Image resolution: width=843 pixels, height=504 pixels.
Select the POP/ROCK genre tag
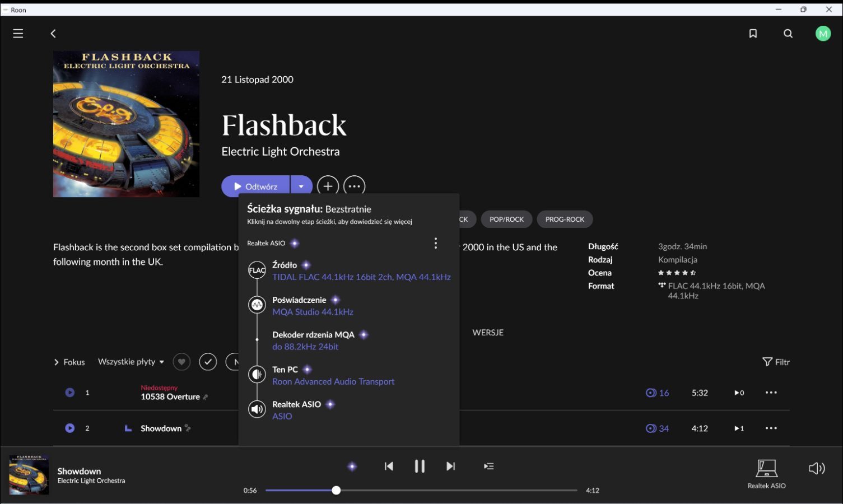pos(506,219)
